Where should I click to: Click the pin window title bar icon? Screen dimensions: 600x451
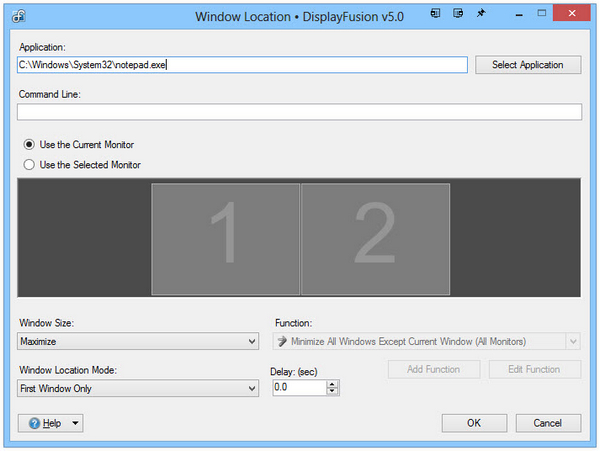[481, 13]
